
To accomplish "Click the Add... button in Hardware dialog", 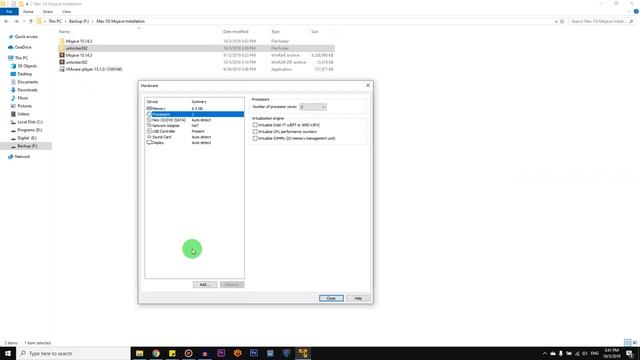I will [205, 284].
